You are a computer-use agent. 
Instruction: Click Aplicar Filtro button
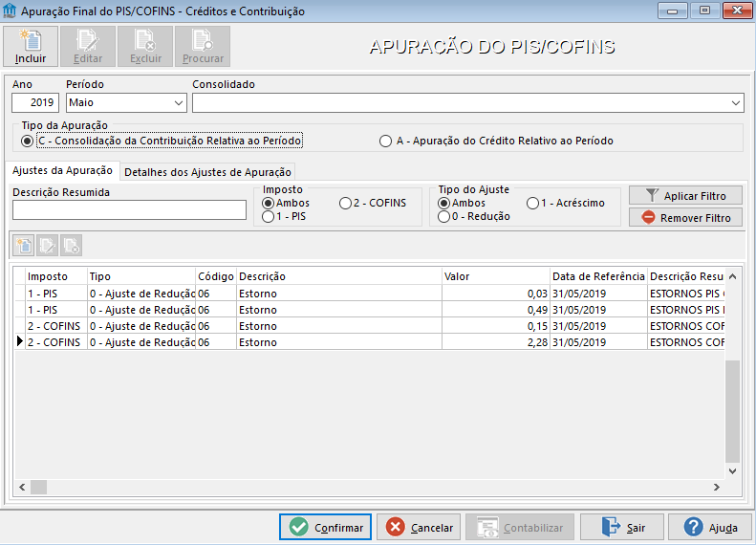pos(685,195)
